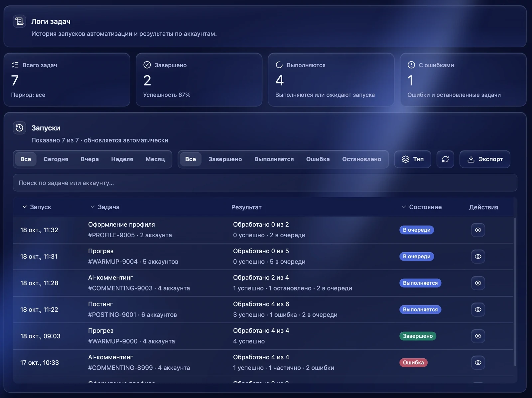Select the Сегодня period tab
This screenshot has width=532, height=398.
pos(56,159)
